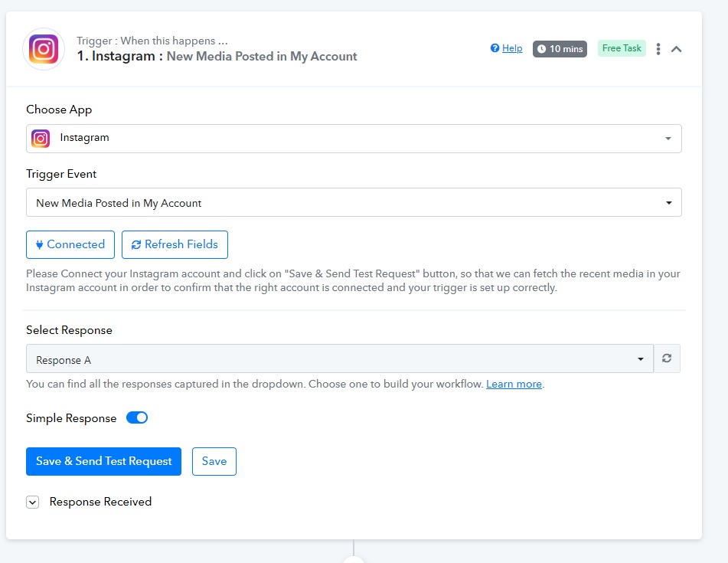Click the small Instagram icon in Choose App field

pyautogui.click(x=41, y=139)
